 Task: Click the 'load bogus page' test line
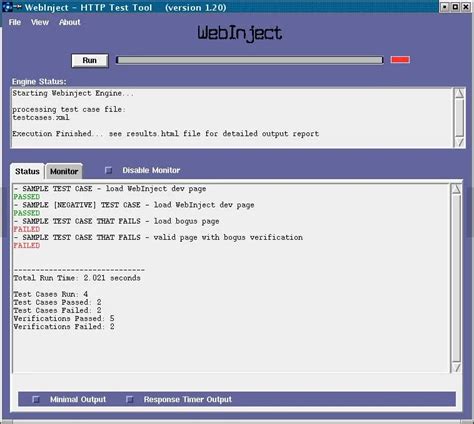(x=116, y=221)
